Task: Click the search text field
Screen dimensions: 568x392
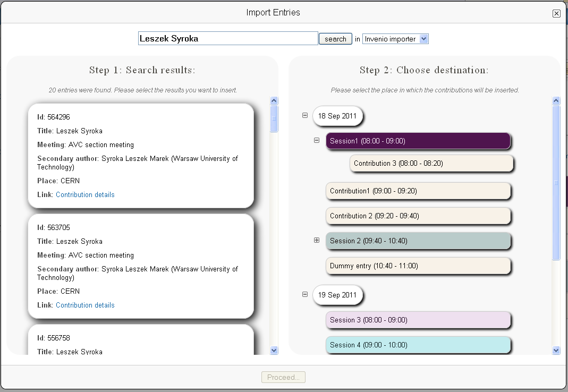Action: [228, 38]
